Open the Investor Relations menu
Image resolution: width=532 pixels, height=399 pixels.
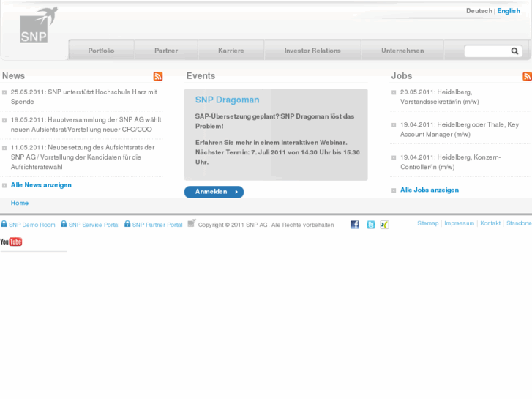click(312, 51)
